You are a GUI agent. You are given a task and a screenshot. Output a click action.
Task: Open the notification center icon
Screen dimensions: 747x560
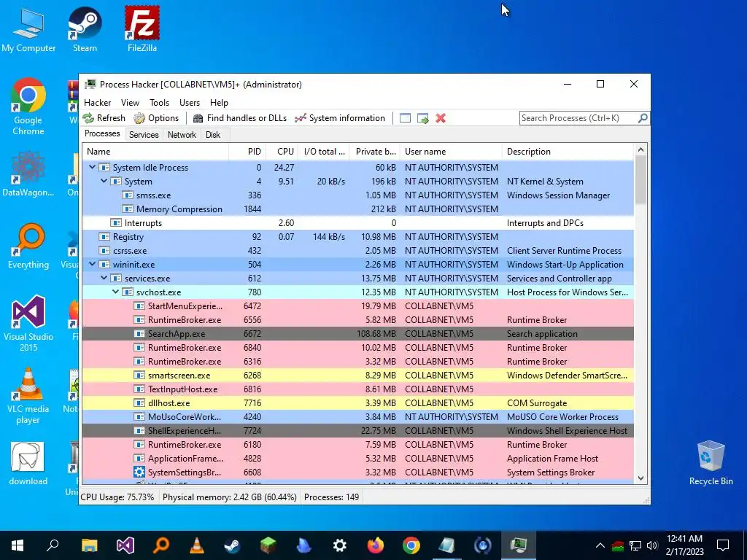point(723,545)
